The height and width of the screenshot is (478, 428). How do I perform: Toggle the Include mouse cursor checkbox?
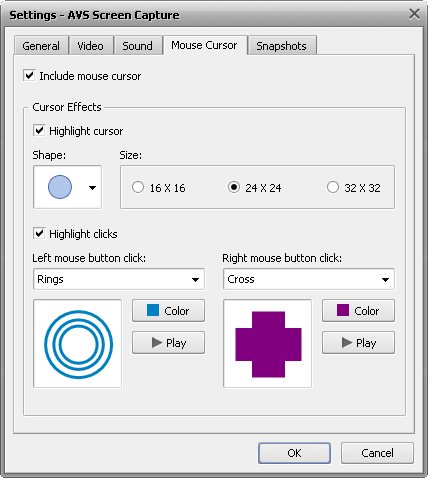pos(30,76)
